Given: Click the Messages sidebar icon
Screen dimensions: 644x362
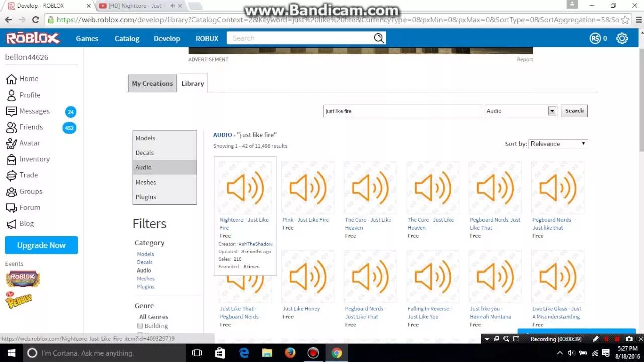Looking at the screenshot, I should pyautogui.click(x=11, y=111).
